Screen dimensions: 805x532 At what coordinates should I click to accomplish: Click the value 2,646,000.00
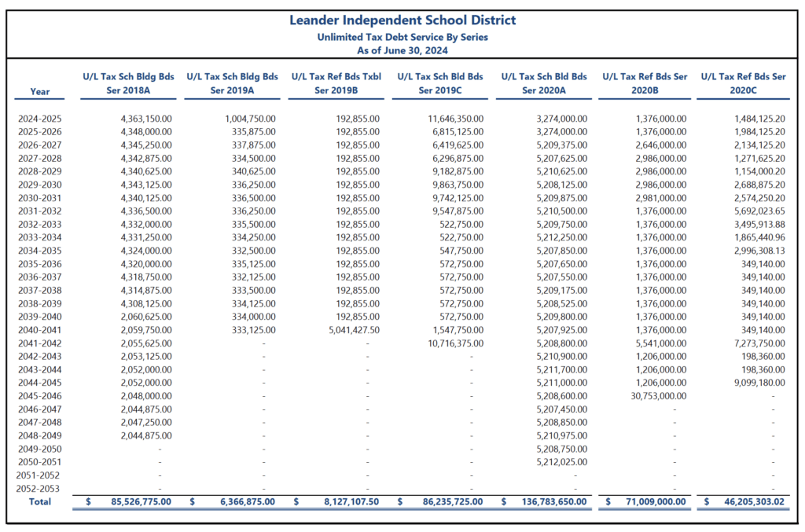(x=660, y=145)
